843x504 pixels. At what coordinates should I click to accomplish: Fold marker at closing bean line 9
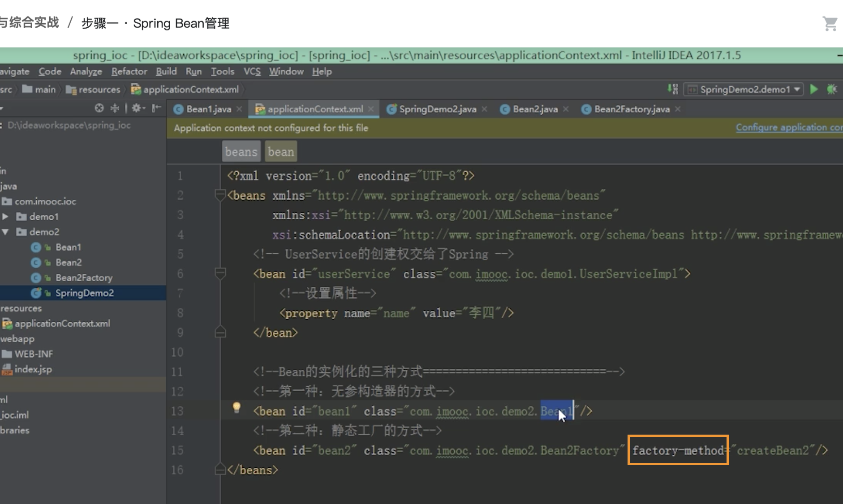[x=220, y=332]
